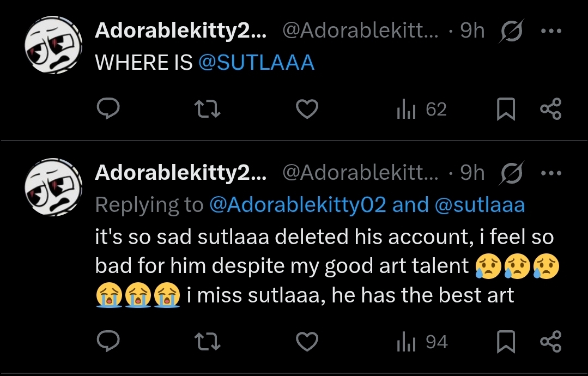Click the Grok slash icon on second tweet
This screenshot has height=376, width=588.
click(512, 173)
